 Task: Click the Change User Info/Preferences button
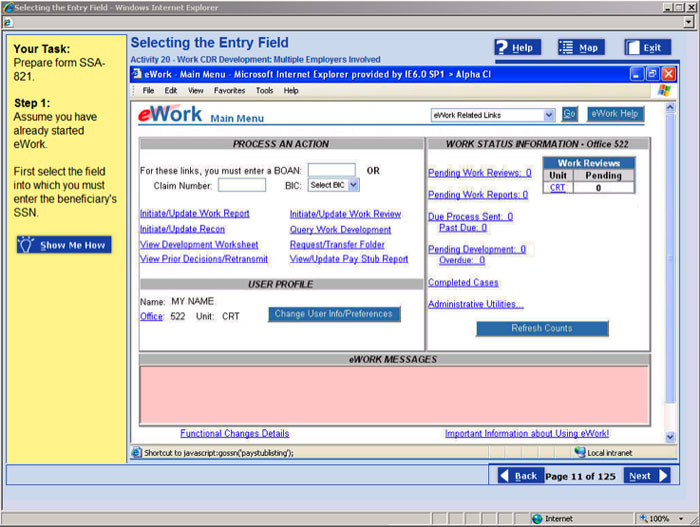pyautogui.click(x=334, y=314)
